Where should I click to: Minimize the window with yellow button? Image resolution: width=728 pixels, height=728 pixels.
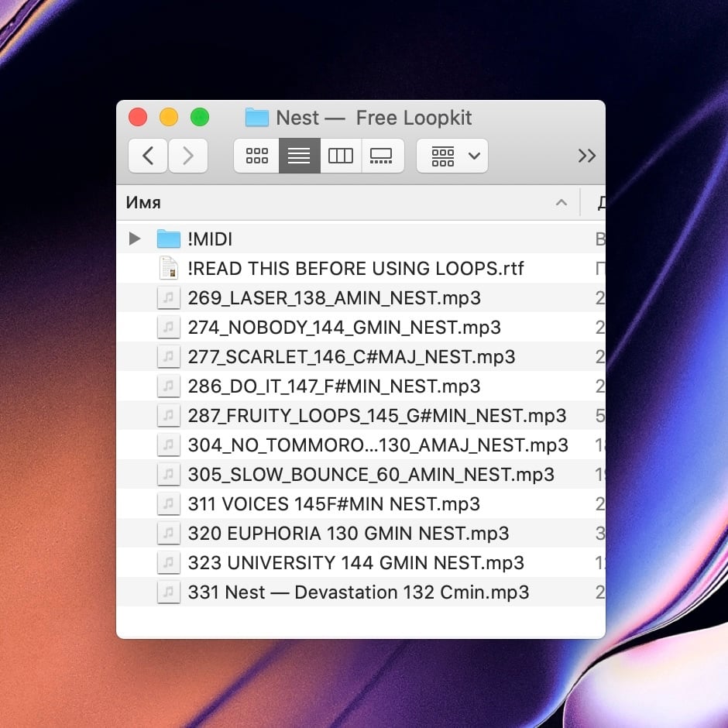[169, 117]
